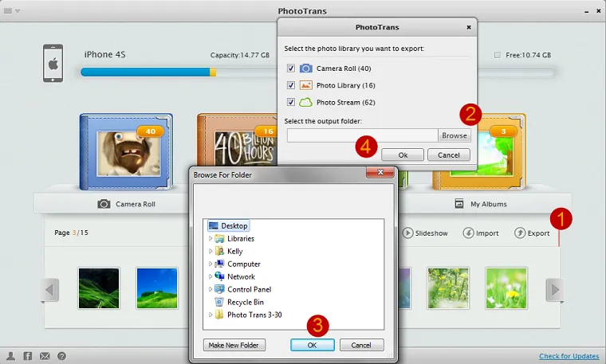Viewport: 606px width, 364px height.
Task: Open the help question mark icon
Action: click(x=62, y=356)
